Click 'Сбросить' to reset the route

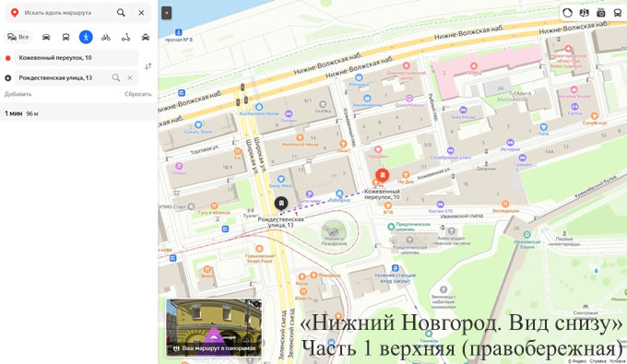tap(138, 94)
